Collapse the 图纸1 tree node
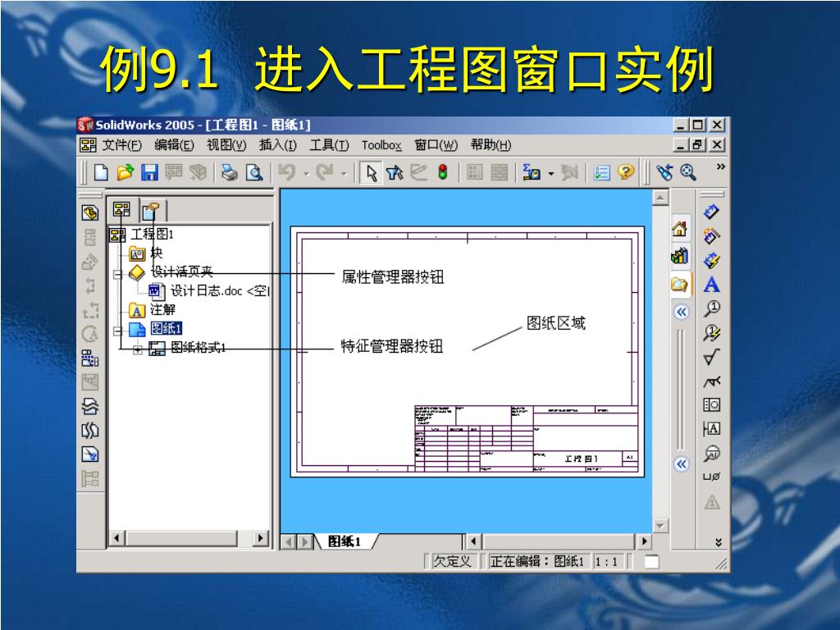 click(x=117, y=331)
